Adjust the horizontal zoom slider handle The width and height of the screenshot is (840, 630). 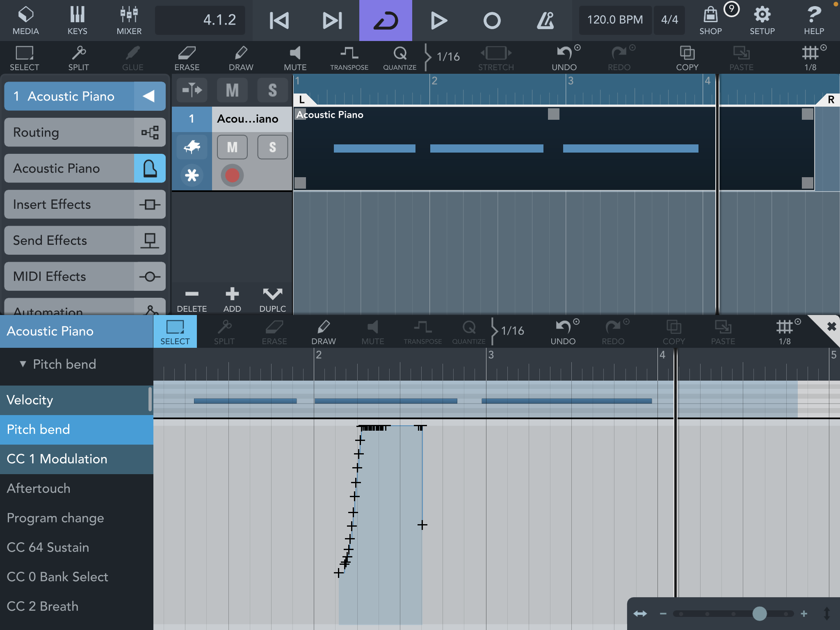(759, 614)
